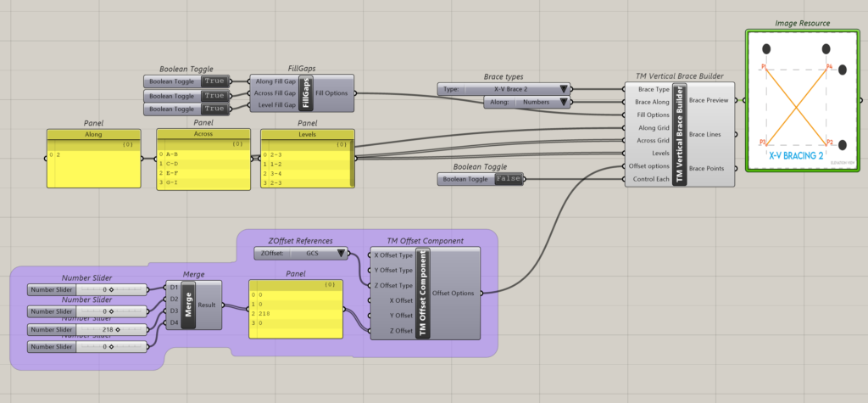Toggle the Boolean Toggle feeding Along Fill Gap
Screen dimensions: 868x403
pos(212,81)
